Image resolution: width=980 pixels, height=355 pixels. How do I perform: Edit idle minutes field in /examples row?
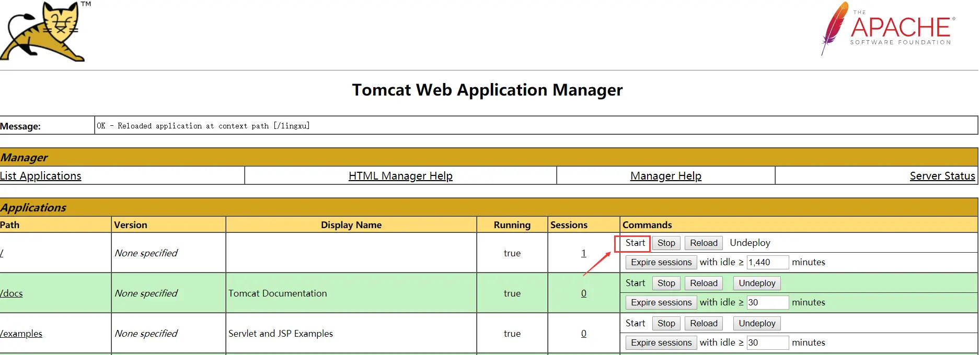pyautogui.click(x=767, y=342)
